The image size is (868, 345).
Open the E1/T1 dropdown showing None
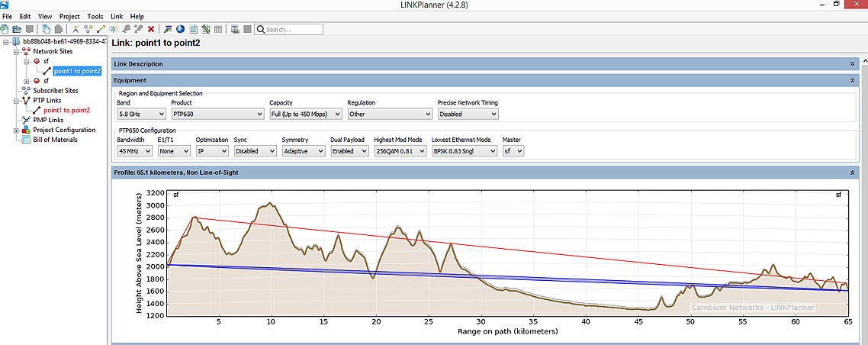coord(175,150)
